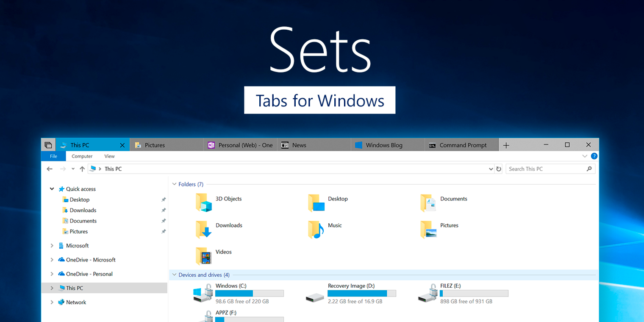Select the Recovery Image (D:) drive icon
The image size is (644, 322).
(315, 297)
